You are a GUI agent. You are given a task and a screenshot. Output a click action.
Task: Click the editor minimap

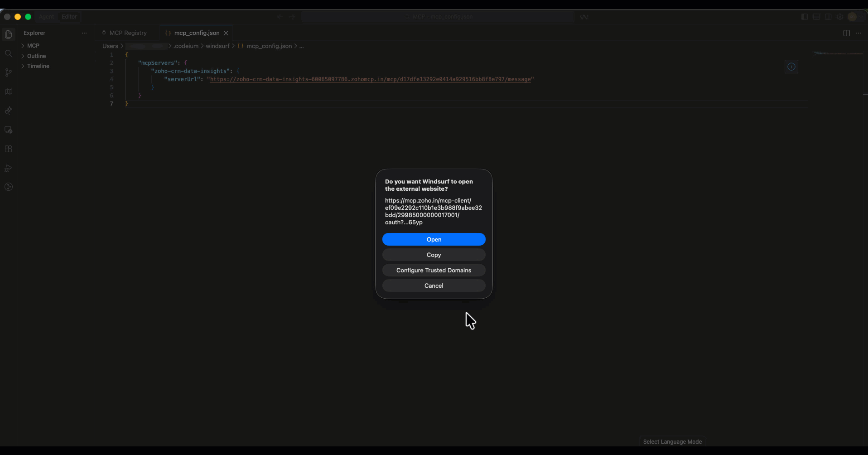(838, 53)
